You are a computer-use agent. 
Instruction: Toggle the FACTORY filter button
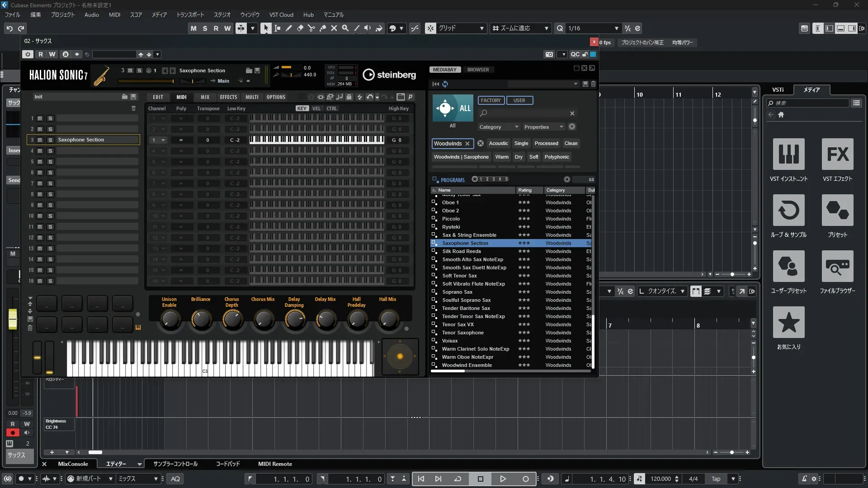[x=491, y=100]
